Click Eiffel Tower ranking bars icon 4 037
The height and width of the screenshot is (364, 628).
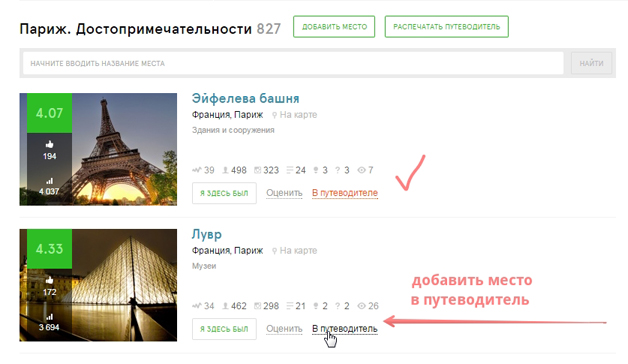point(49,181)
